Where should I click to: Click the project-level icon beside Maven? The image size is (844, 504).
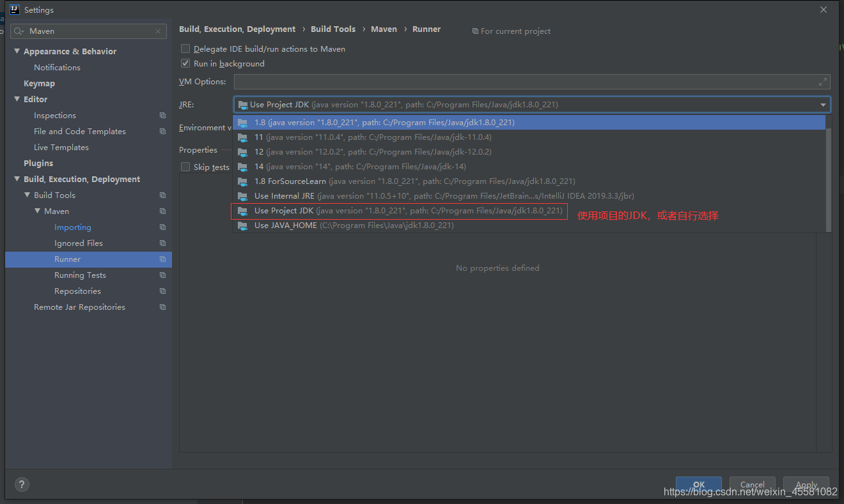tap(162, 211)
